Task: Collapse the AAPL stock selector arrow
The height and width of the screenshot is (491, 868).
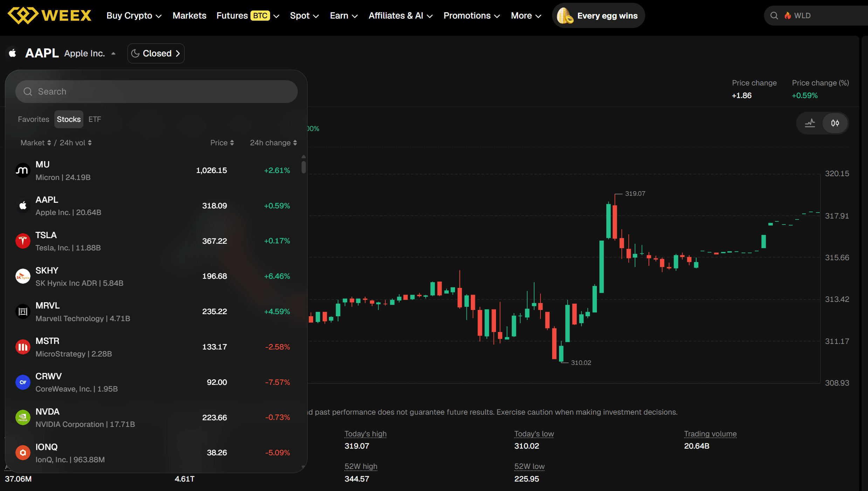Action: pyautogui.click(x=113, y=54)
